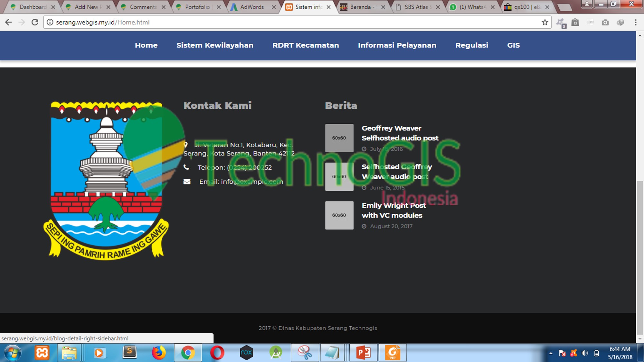The height and width of the screenshot is (362, 644).
Task: Click the 60x60 thumbnail beside June 15 post
Action: [x=339, y=177]
